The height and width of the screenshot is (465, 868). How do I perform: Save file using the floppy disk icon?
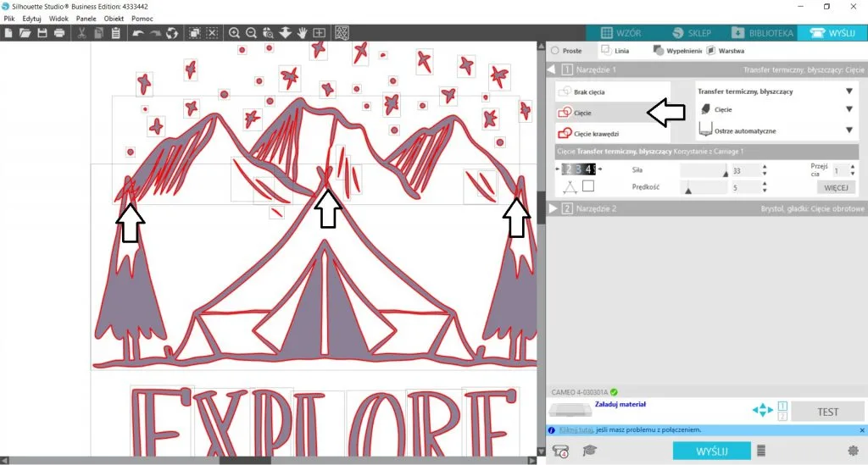(x=42, y=33)
